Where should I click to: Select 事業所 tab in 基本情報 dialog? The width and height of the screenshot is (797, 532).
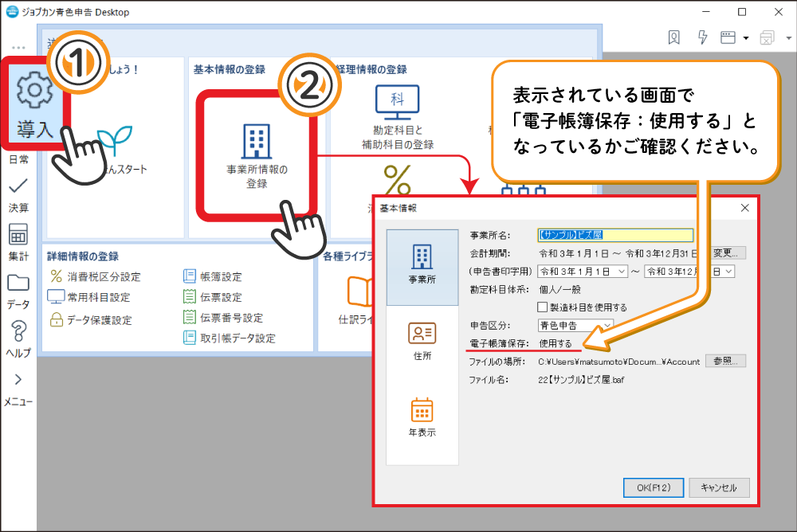422,268
